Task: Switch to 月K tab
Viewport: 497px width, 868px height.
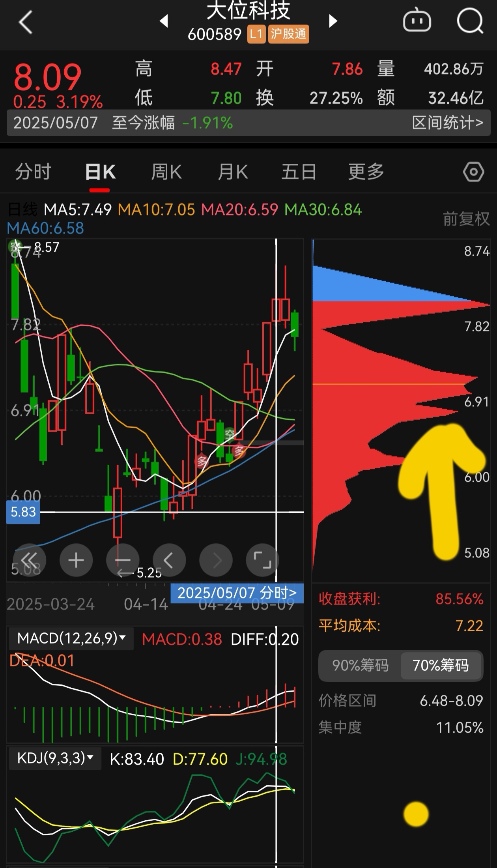Action: point(233,172)
